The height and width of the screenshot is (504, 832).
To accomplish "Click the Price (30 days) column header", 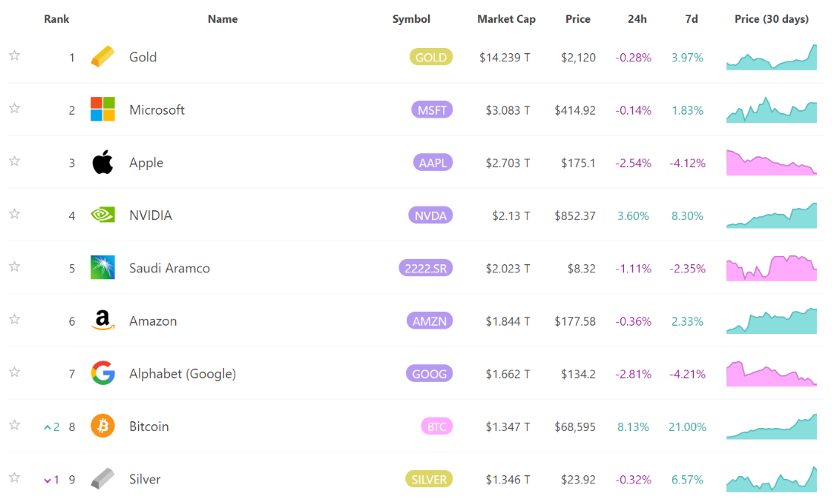I will pos(771,19).
